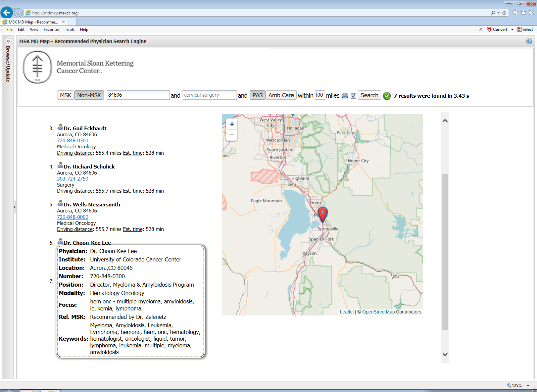Toggle the PAS filter button

point(257,95)
